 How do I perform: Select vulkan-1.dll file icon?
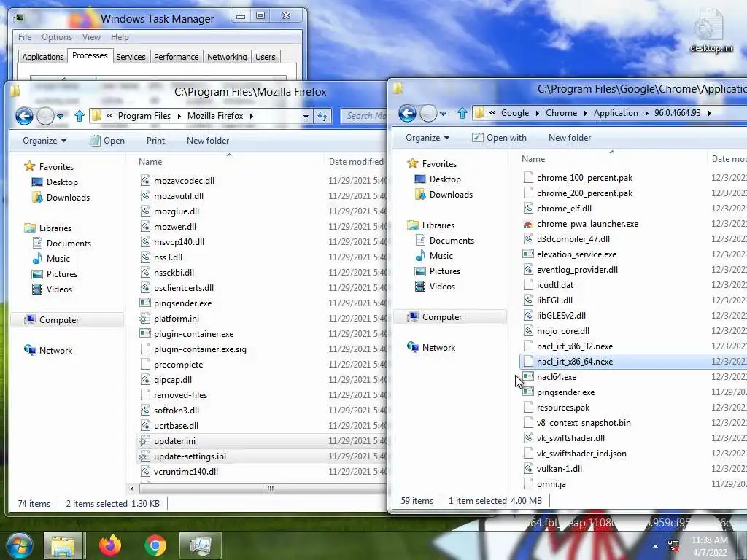[x=528, y=469]
